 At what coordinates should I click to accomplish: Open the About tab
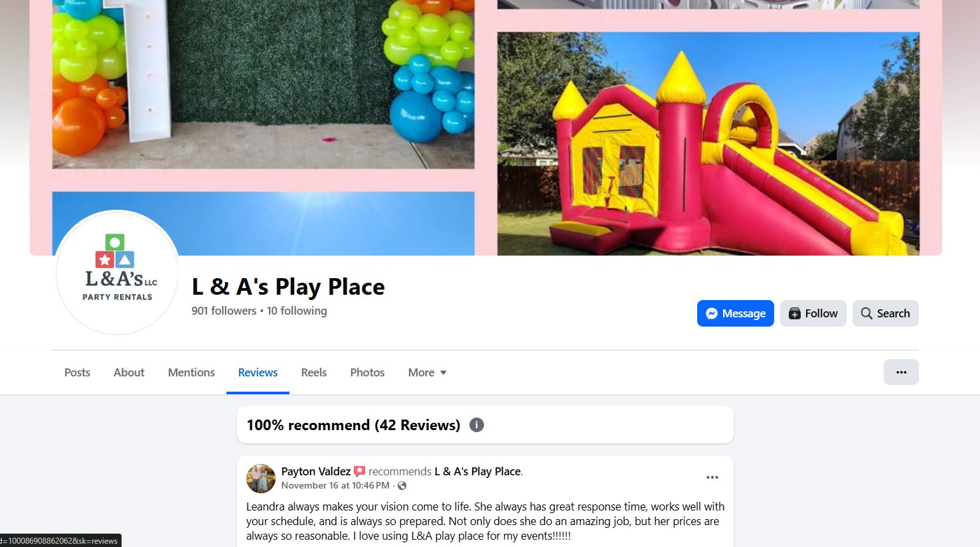click(x=129, y=372)
